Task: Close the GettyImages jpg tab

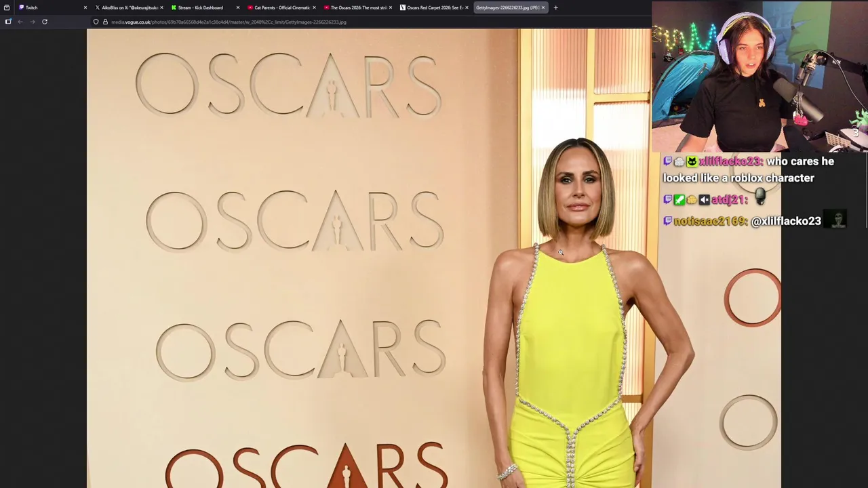Action: [542, 7]
